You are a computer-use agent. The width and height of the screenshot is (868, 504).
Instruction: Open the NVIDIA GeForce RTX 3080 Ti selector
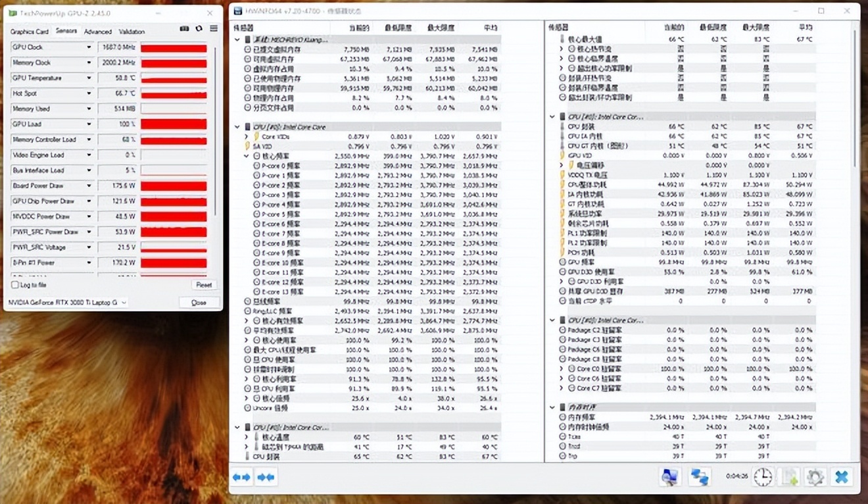point(68,303)
